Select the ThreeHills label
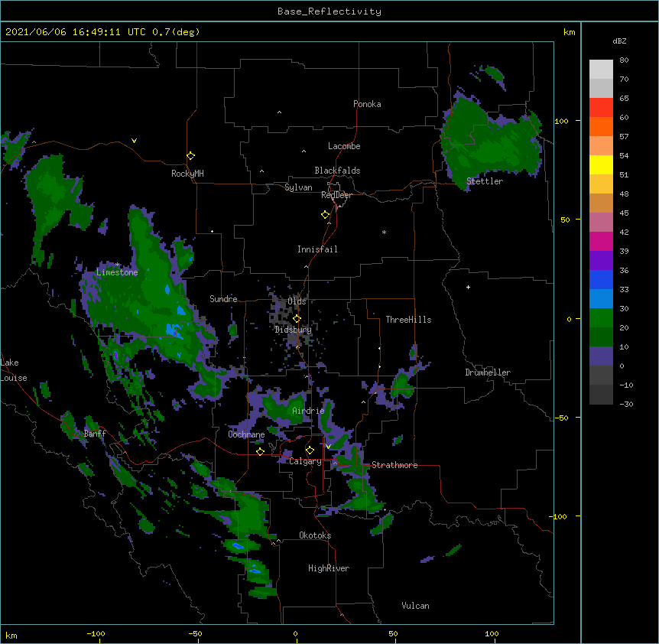 coord(408,320)
